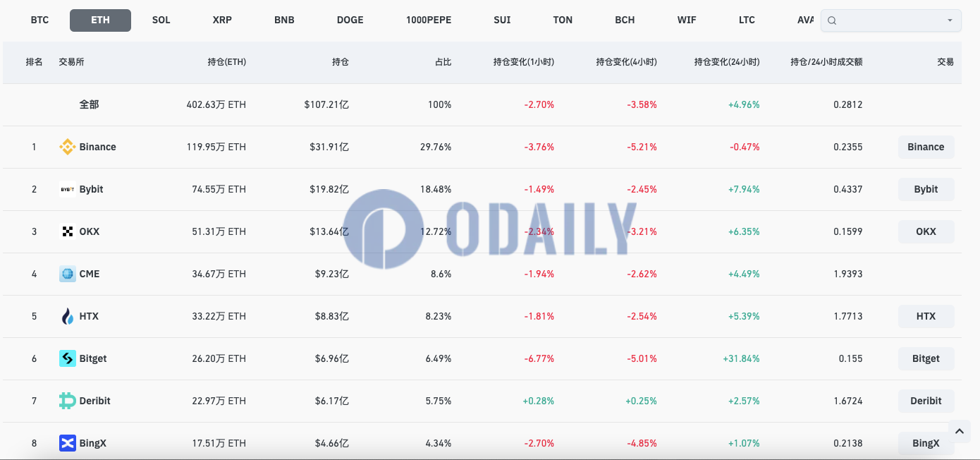Sort by 持仓变化(24小时) column header
Image resolution: width=980 pixels, height=460 pixels.
pyautogui.click(x=726, y=62)
